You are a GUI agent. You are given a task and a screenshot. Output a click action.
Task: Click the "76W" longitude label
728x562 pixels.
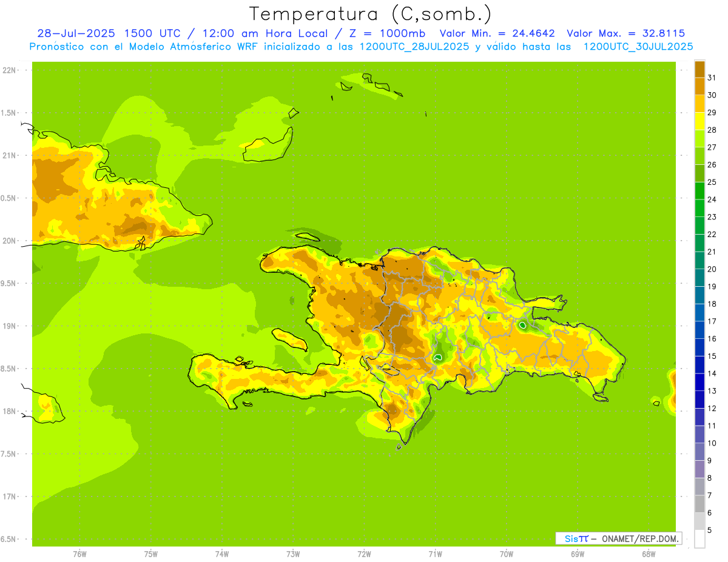pyautogui.click(x=79, y=554)
